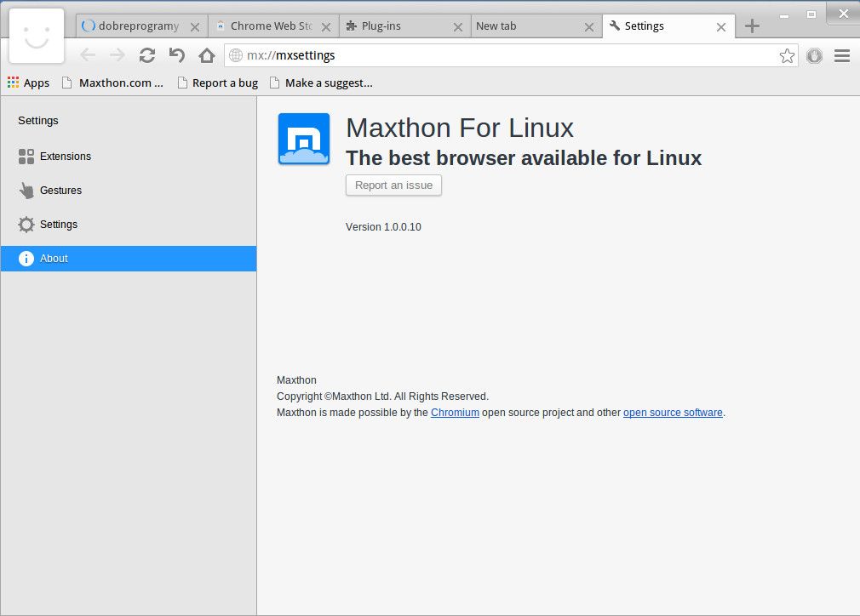Open the Chromium link
Viewport: 860px width, 616px height.
(x=455, y=412)
